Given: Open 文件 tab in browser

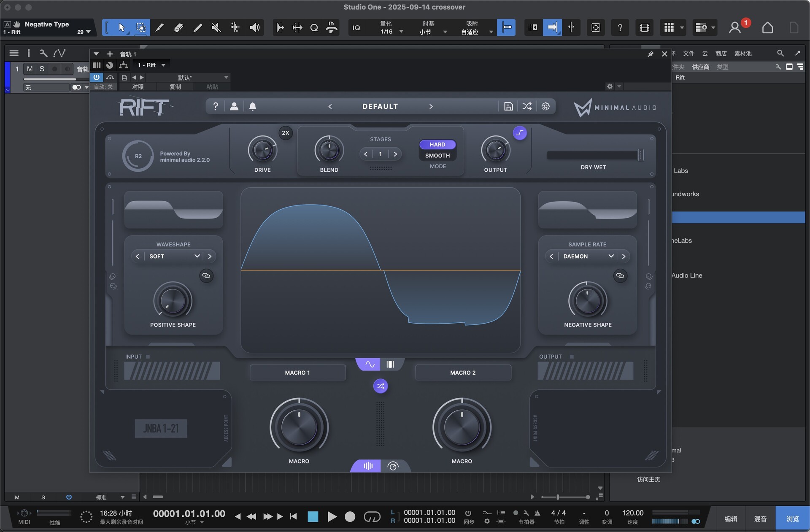Looking at the screenshot, I should pos(688,53).
